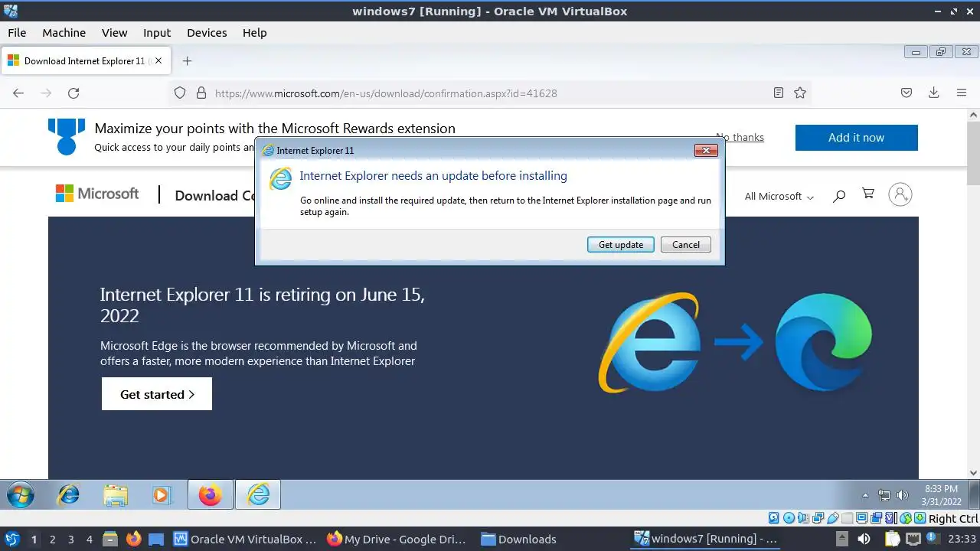Toggle reader view in the address bar

tap(779, 93)
